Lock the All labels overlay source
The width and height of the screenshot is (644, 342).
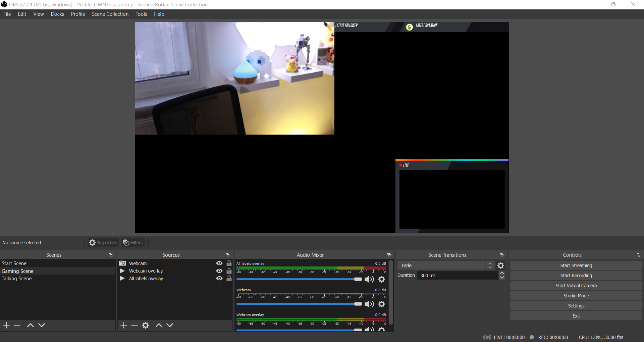(229, 279)
